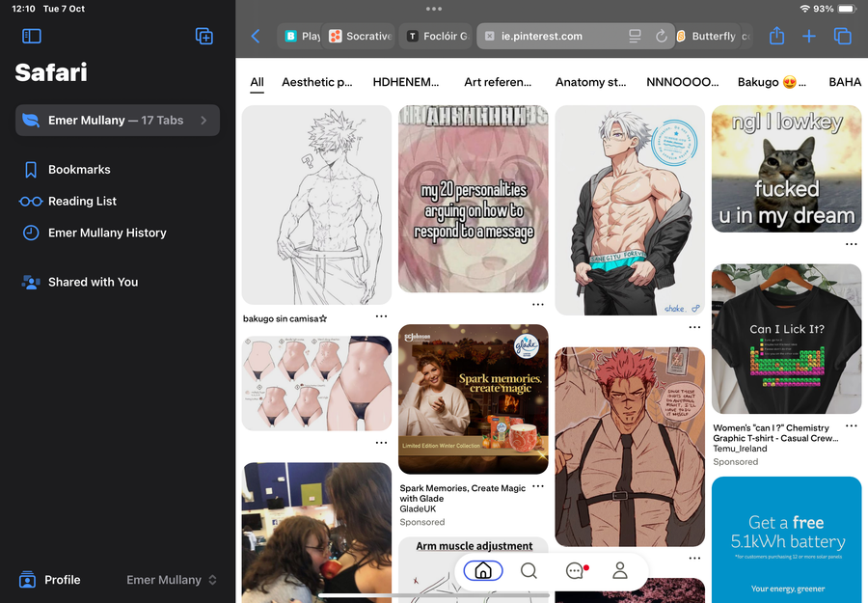Open options under body anatomy reference pin
This screenshot has width=868, height=603.
tap(381, 443)
